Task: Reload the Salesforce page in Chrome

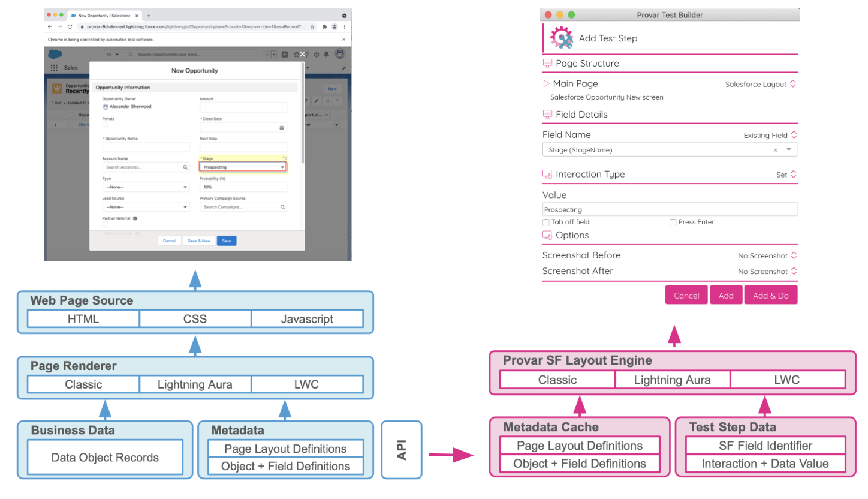Action: coord(69,26)
